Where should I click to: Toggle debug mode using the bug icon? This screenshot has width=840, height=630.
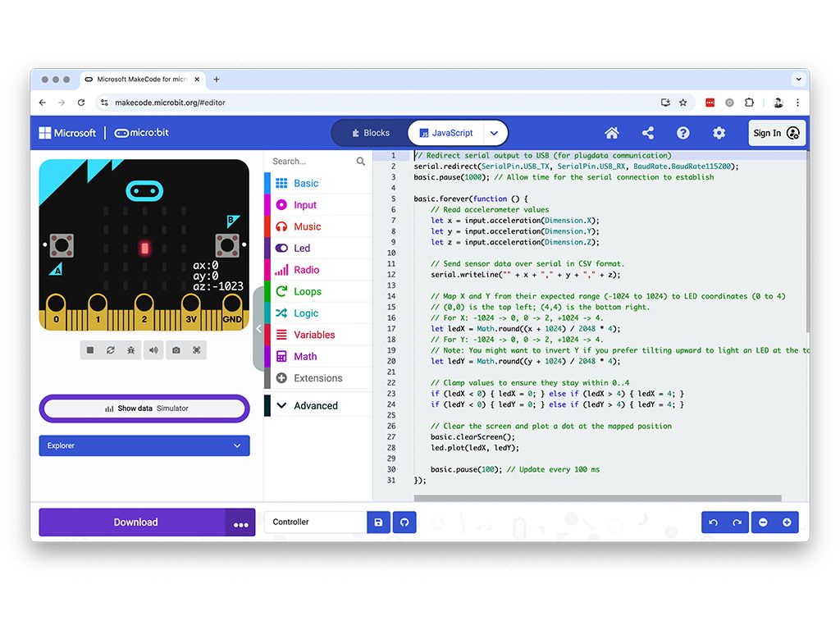(x=131, y=350)
